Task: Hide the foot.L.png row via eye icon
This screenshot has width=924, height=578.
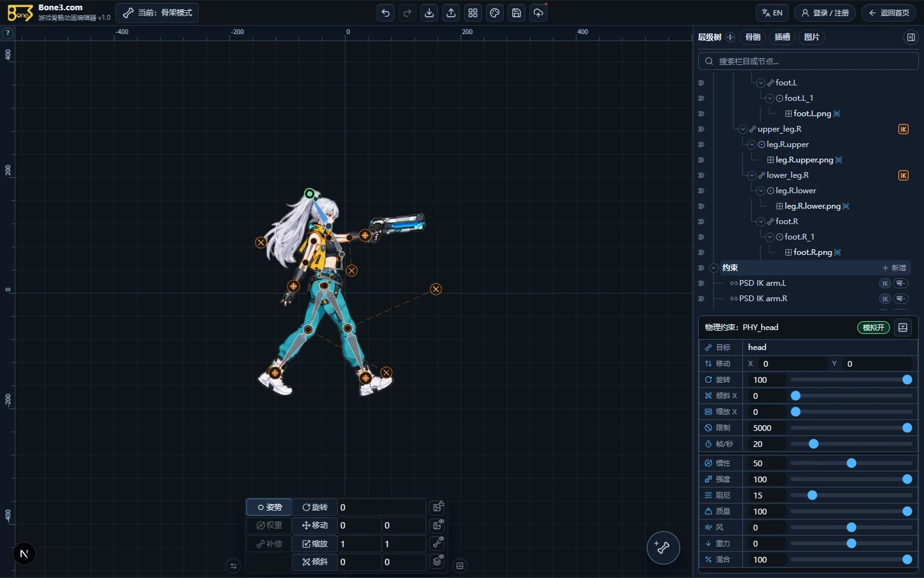Action: (x=701, y=114)
